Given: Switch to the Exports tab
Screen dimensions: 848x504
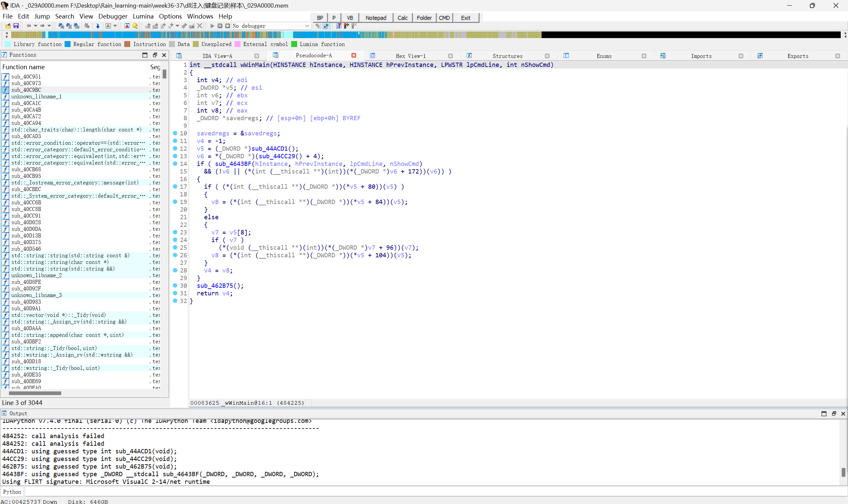Looking at the screenshot, I should pyautogui.click(x=798, y=56).
